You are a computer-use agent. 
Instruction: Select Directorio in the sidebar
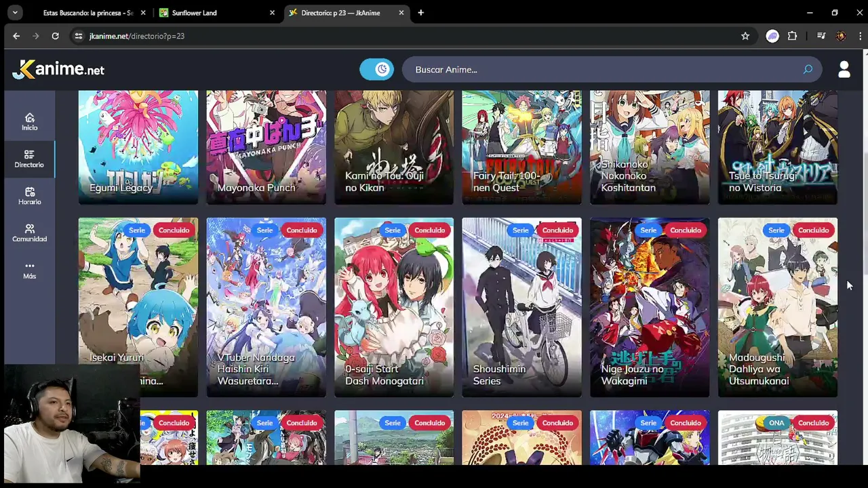pos(29,159)
